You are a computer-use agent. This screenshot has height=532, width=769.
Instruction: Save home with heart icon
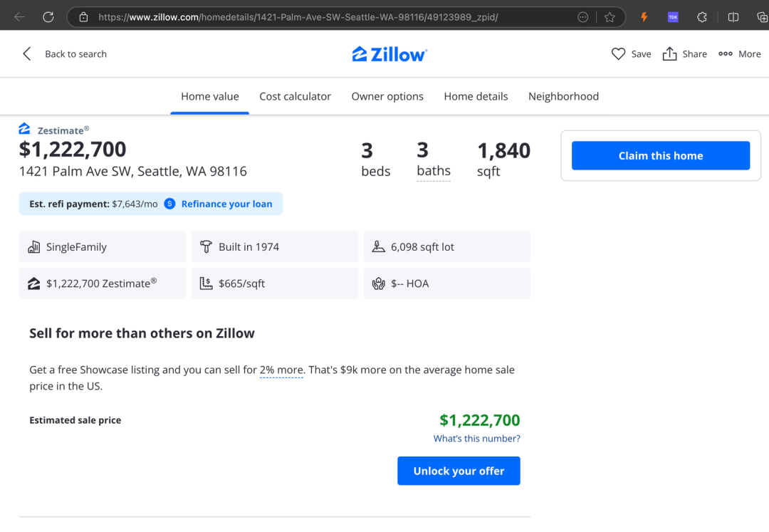pos(619,54)
